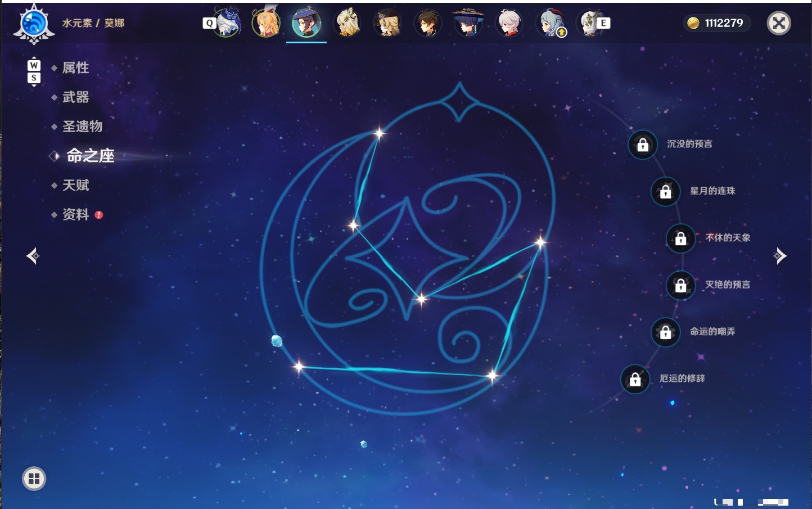The height and width of the screenshot is (509, 812).
Task: Select the 命之座 constellation menu
Action: pos(90,156)
